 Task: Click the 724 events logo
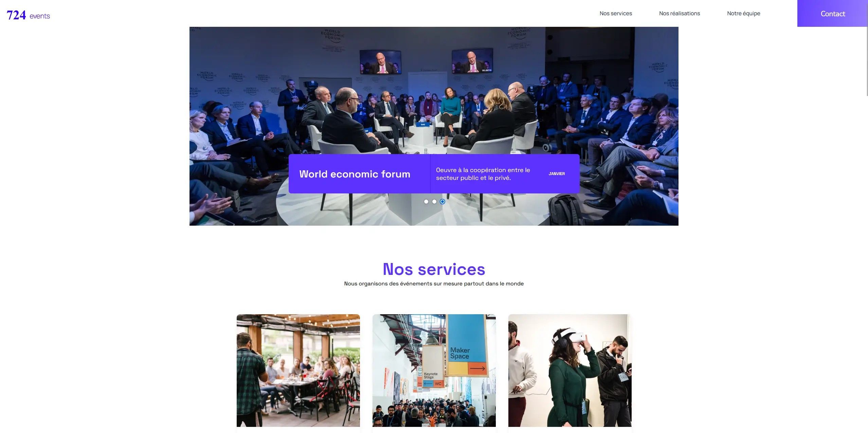(x=28, y=15)
